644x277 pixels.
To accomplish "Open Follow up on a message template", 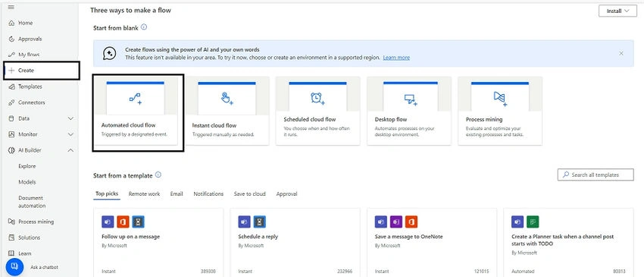I will click(158, 242).
